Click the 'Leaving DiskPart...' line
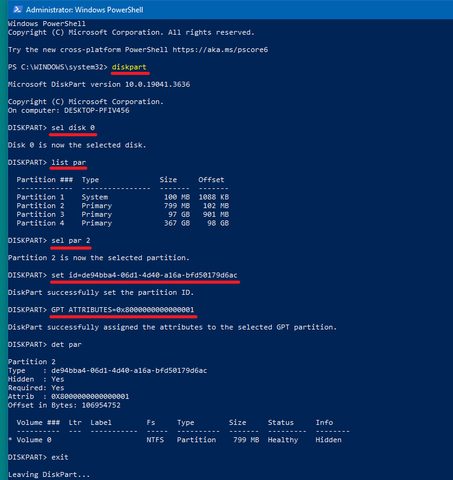453x480 pixels. click(x=49, y=474)
